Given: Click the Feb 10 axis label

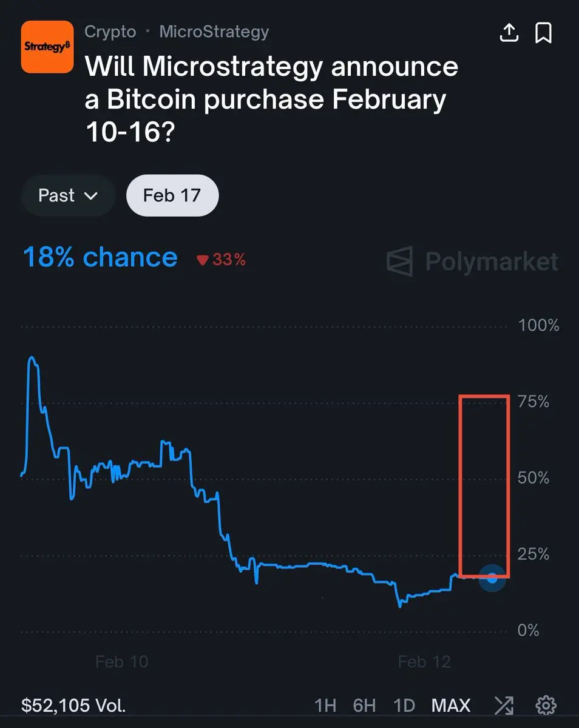Looking at the screenshot, I should [122, 661].
